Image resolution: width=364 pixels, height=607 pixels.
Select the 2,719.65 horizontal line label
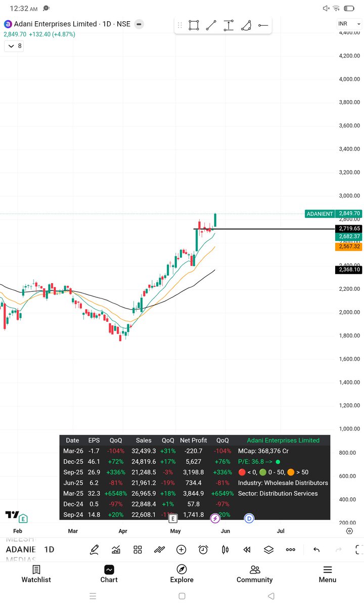pos(348,229)
